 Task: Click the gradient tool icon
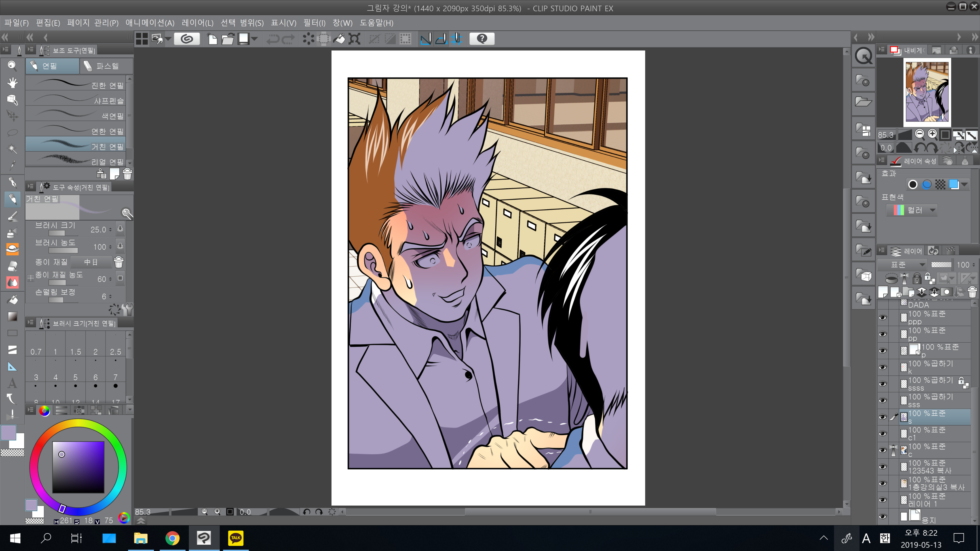click(12, 316)
